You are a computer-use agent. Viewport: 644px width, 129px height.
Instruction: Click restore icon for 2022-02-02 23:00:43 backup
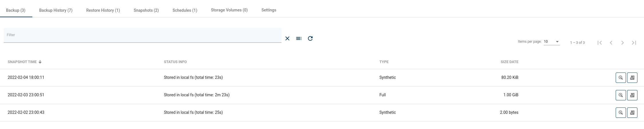pos(632,113)
